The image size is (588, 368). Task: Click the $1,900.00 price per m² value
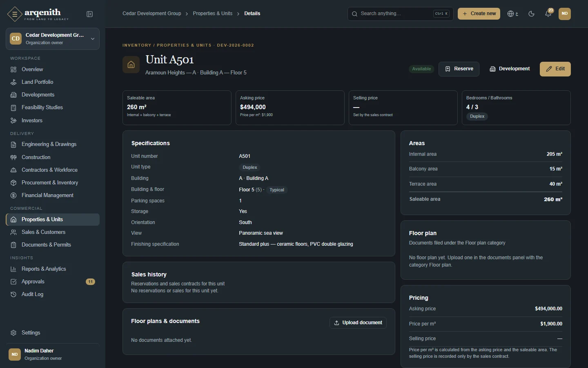click(x=551, y=324)
